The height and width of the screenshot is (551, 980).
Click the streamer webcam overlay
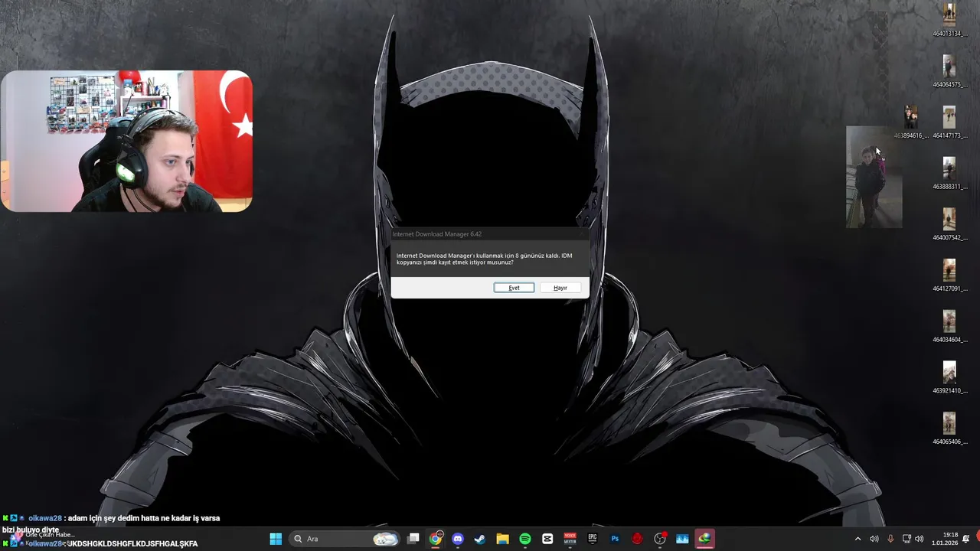126,141
